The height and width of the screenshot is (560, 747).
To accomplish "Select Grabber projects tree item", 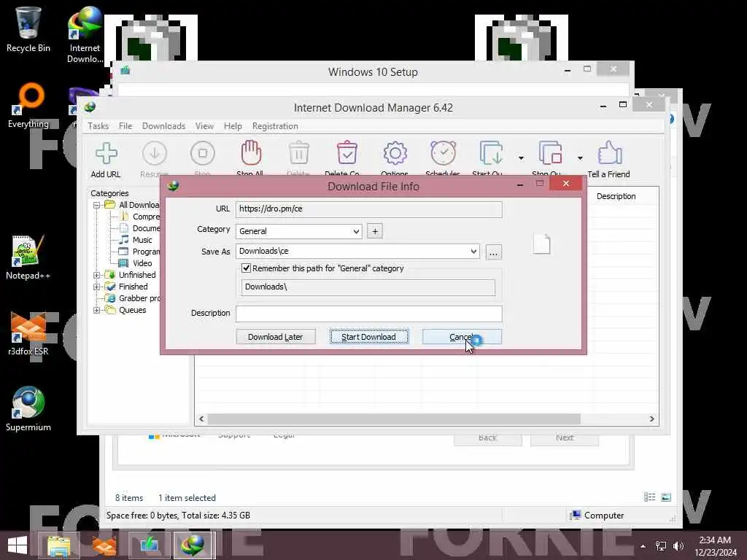I will [133, 298].
